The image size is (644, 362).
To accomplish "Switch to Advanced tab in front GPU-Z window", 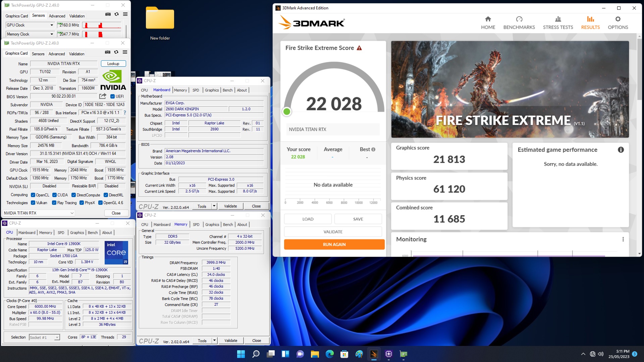I will click(57, 54).
